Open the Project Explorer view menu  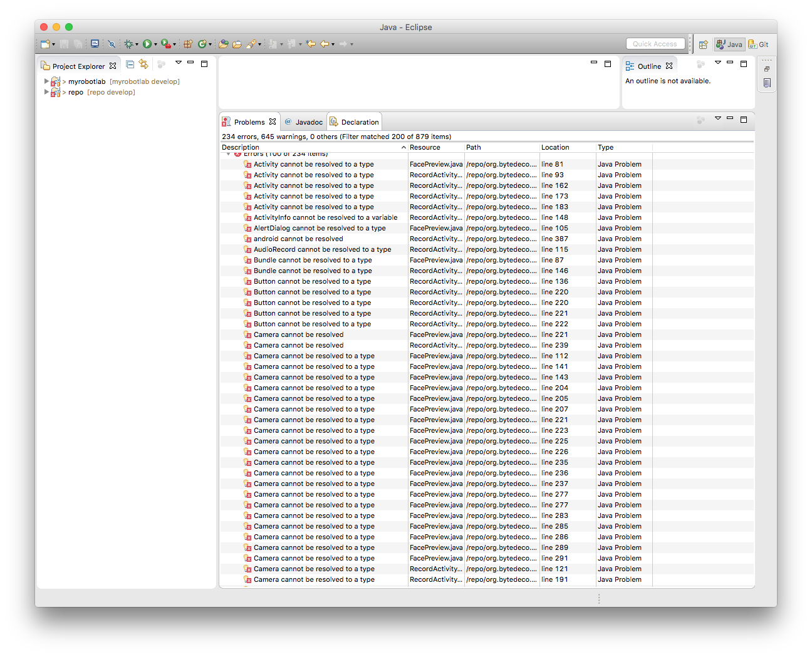(179, 63)
